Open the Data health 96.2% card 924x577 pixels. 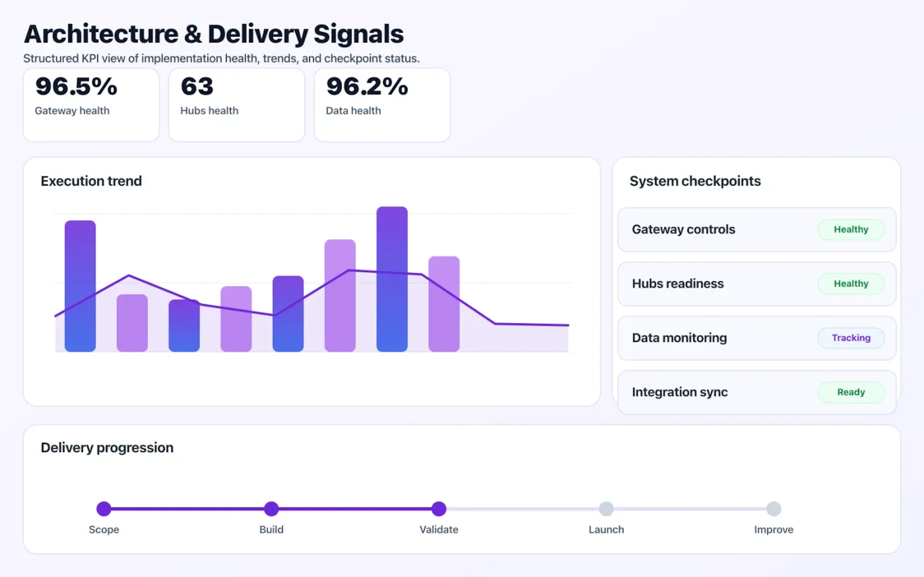(382, 104)
